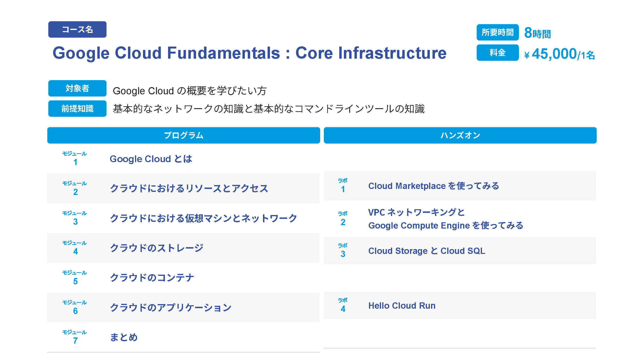The image size is (644, 362).
Task: Click the 所要時間 badge
Action: click(497, 33)
